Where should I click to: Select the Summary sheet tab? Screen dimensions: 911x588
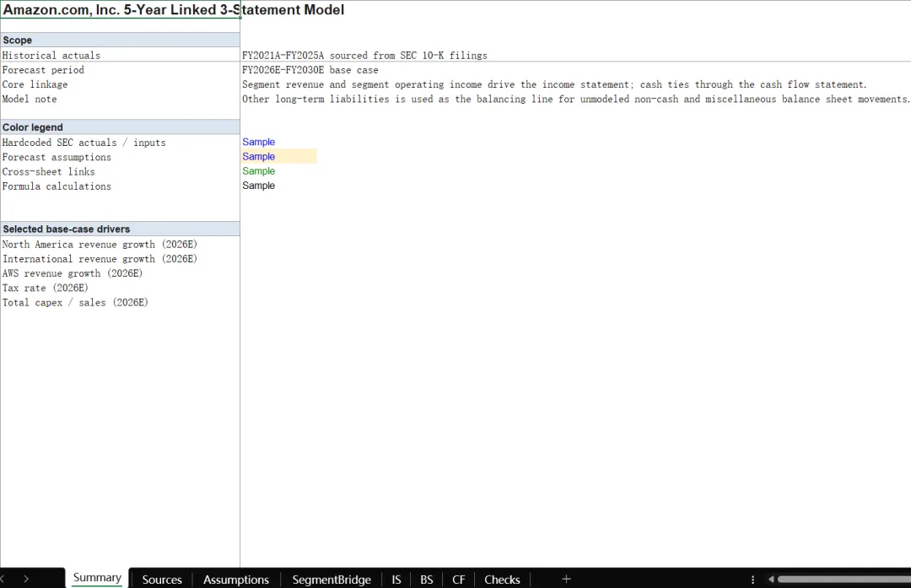97,578
